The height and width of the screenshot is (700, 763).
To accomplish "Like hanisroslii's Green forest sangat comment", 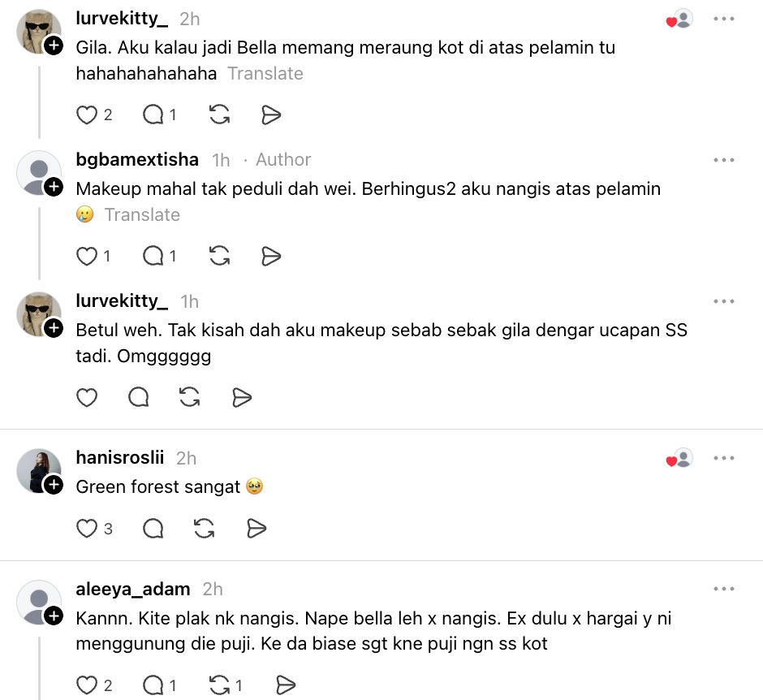I will 87,529.
